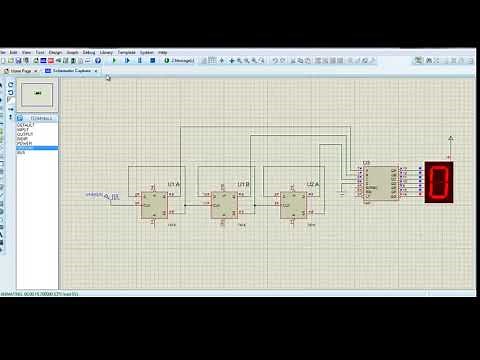Open the simulation Messages log indicator
Image resolution: width=480 pixels, height=360 pixels.
[179, 61]
